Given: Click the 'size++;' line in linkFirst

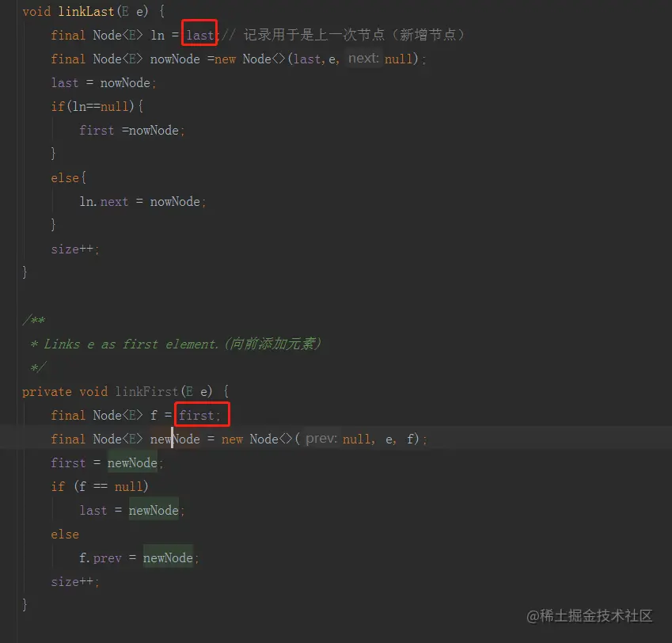Looking at the screenshot, I should [75, 581].
